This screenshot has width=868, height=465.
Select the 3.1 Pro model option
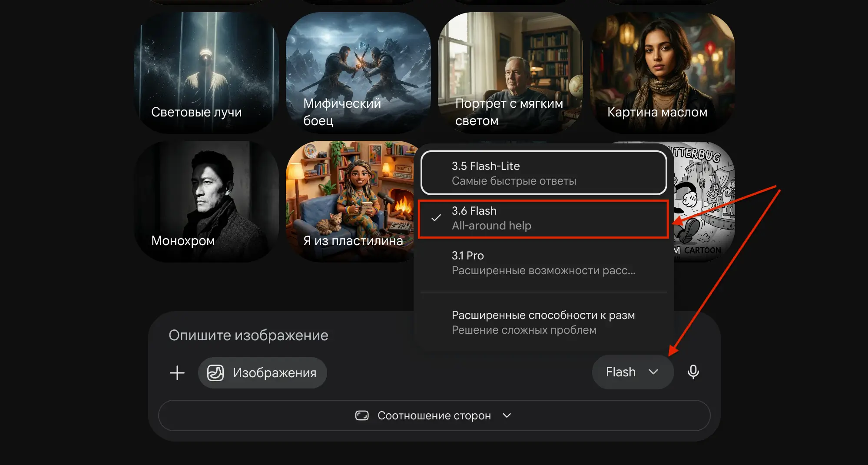543,263
